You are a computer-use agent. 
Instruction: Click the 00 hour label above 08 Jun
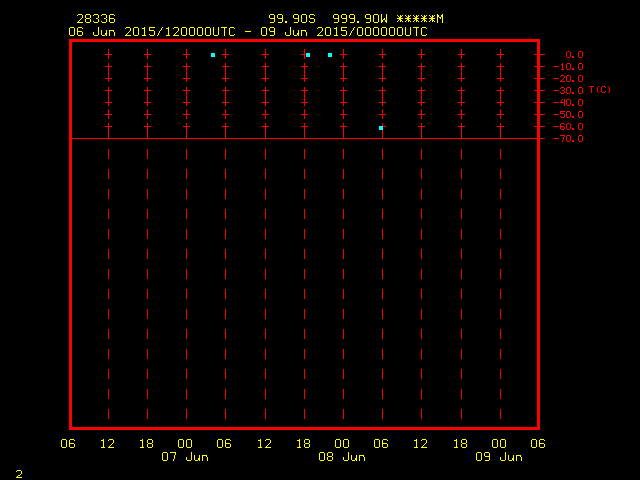click(x=342, y=444)
